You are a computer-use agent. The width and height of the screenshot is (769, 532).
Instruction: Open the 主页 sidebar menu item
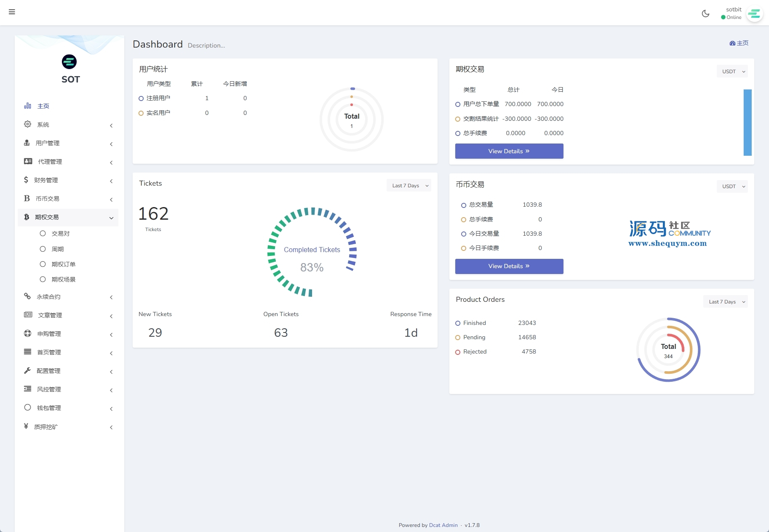[x=43, y=106]
